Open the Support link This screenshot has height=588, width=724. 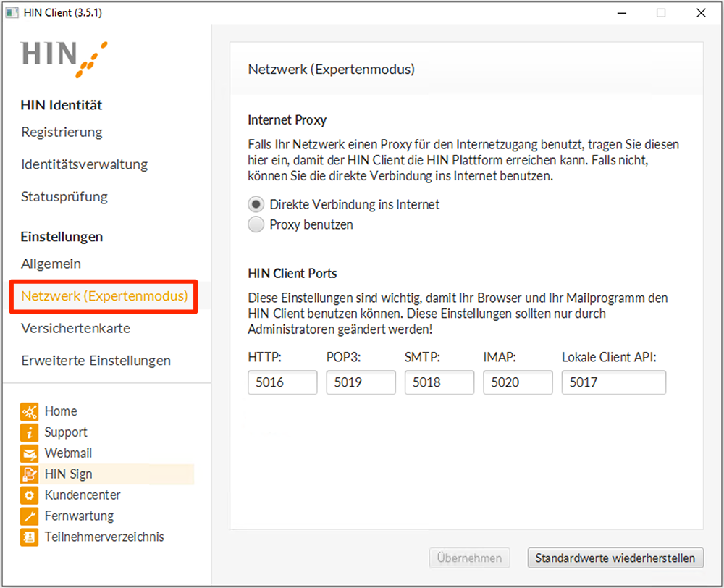[66, 432]
